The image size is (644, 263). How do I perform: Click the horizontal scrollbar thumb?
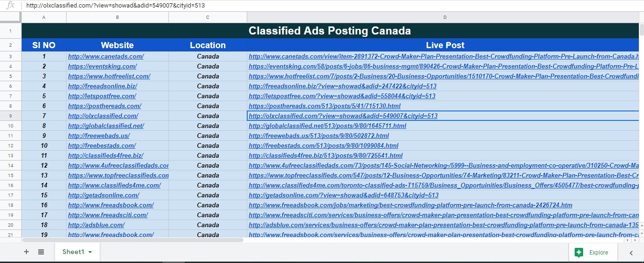(132, 240)
